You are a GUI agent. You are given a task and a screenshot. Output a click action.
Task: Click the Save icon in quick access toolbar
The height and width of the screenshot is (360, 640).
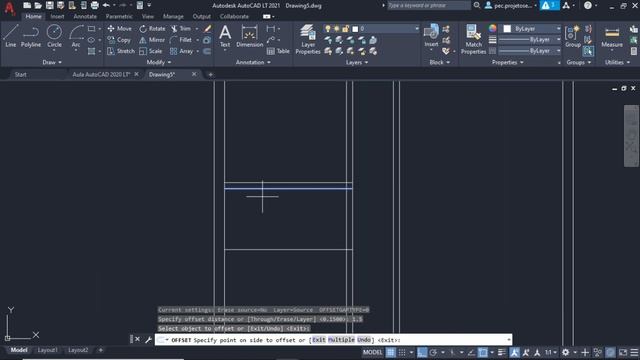(49, 5)
